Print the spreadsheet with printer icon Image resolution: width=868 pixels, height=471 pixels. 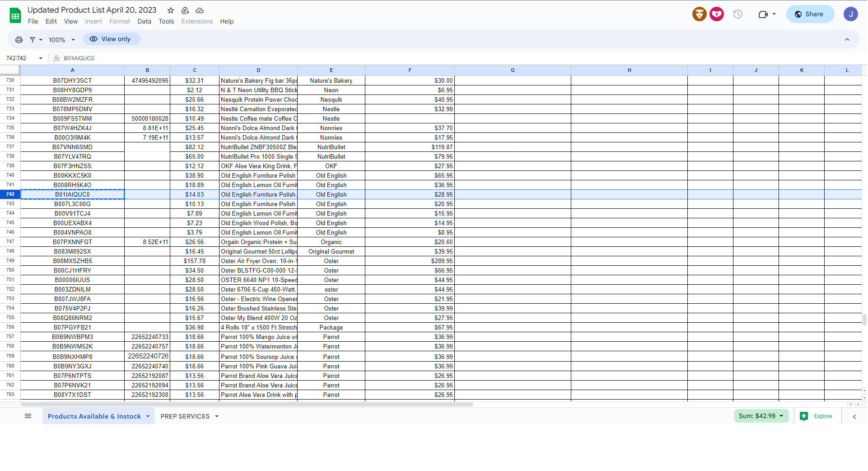(19, 40)
